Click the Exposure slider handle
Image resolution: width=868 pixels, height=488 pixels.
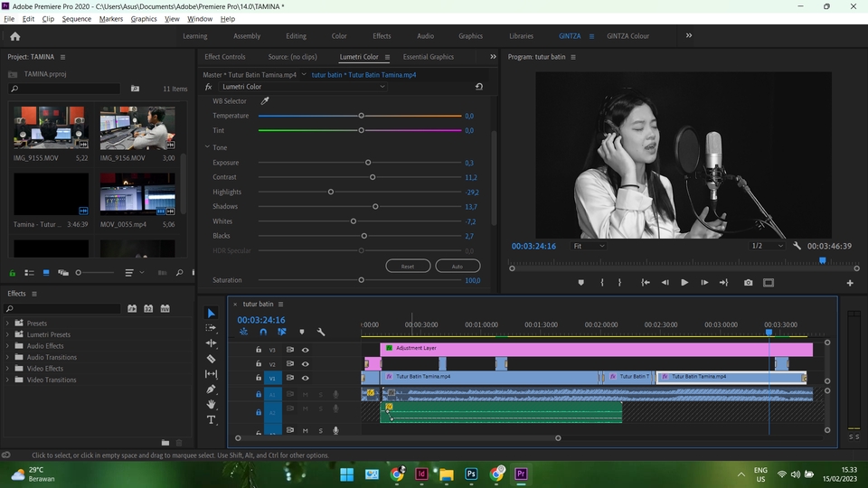368,163
